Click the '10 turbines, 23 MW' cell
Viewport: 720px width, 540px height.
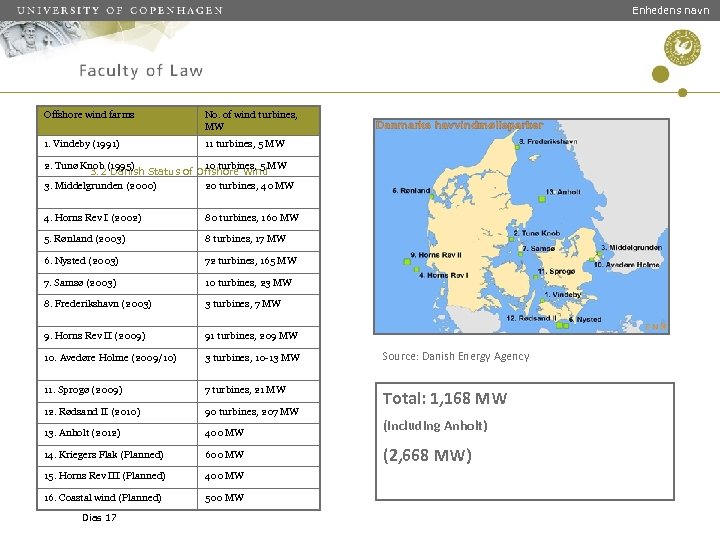(259, 284)
